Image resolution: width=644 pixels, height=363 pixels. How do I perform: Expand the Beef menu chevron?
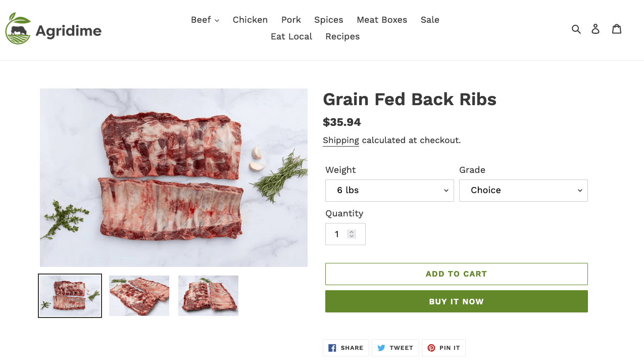click(217, 20)
